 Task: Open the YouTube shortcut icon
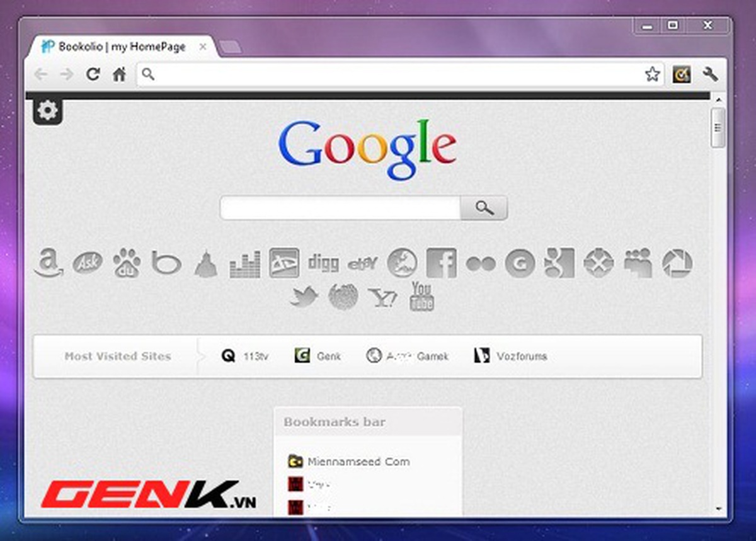pyautogui.click(x=421, y=297)
